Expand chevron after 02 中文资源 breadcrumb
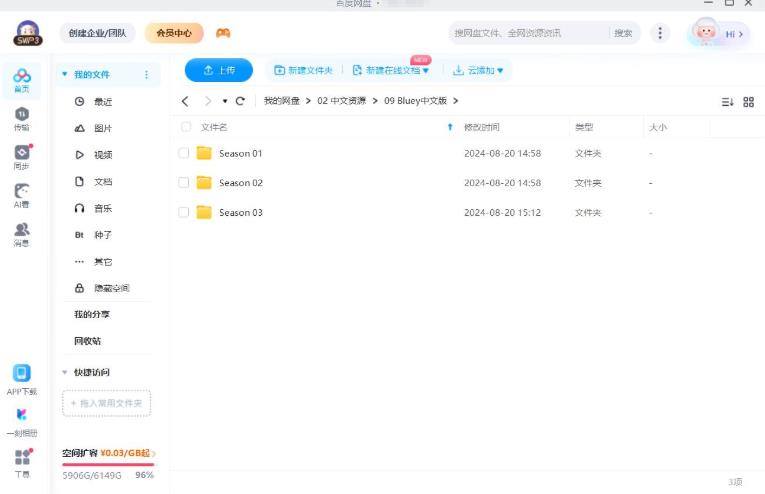The height and width of the screenshot is (494, 765). [375, 101]
